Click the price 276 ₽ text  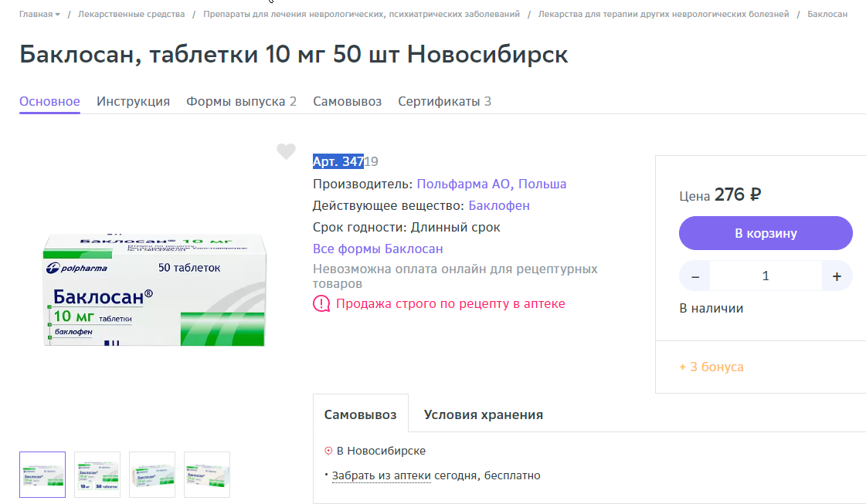click(738, 194)
